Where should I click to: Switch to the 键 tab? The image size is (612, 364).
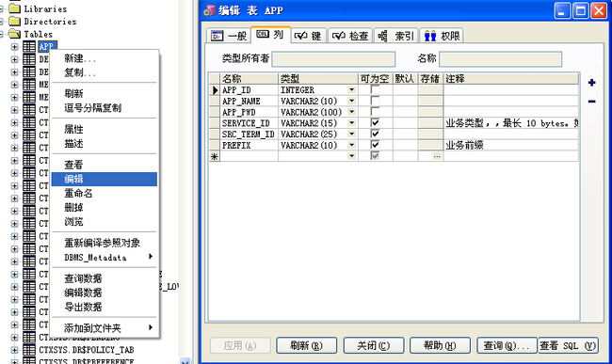click(308, 36)
